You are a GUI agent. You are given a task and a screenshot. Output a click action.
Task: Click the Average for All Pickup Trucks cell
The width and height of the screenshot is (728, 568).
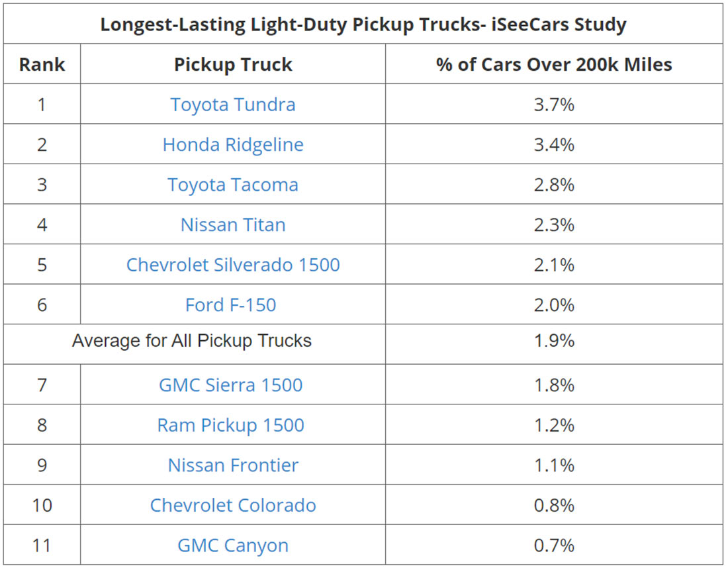point(192,341)
